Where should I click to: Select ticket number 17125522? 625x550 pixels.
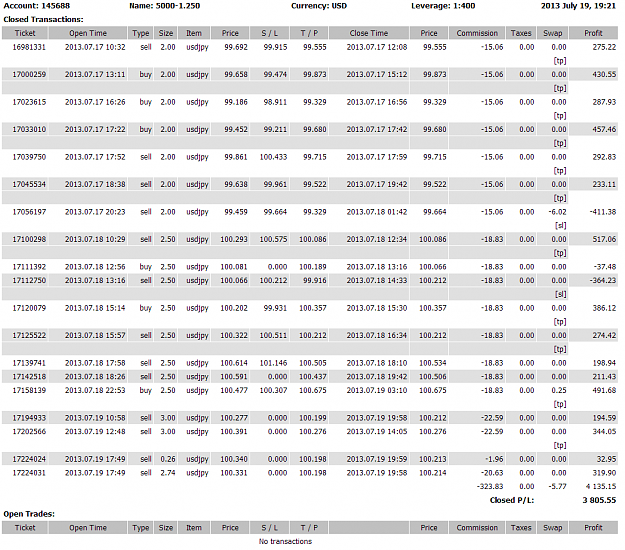coord(29,336)
